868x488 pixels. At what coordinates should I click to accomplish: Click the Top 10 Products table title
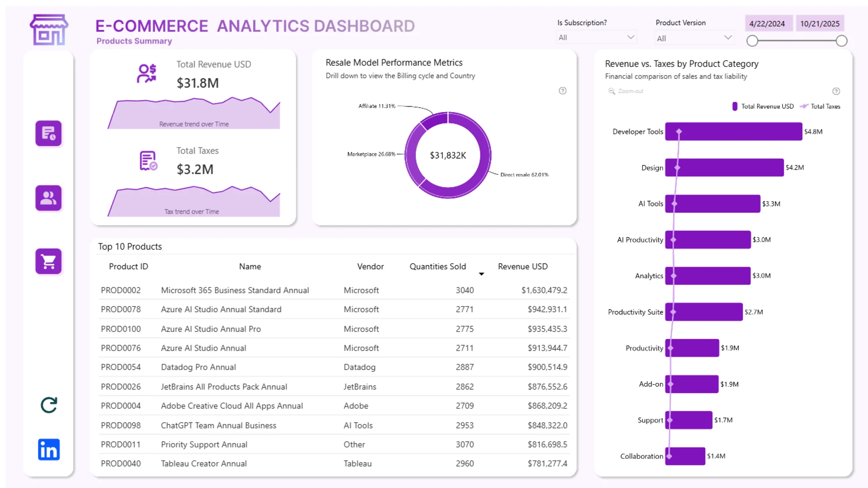130,247
